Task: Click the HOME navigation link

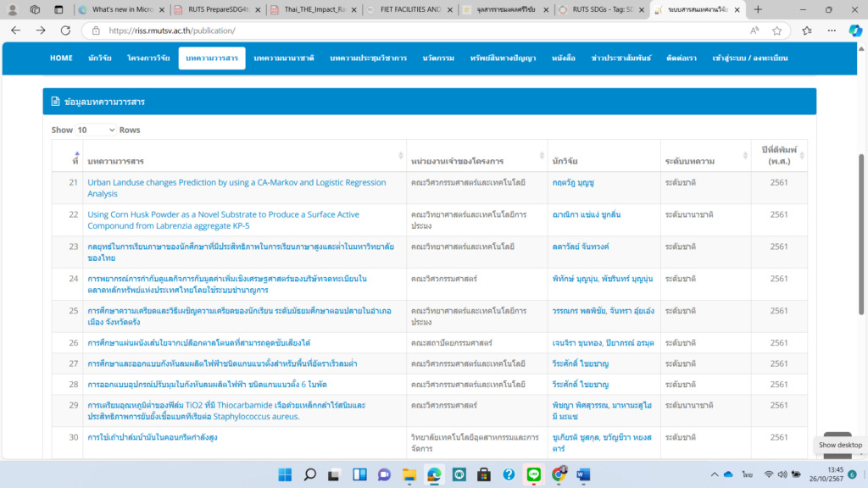Action: click(61, 58)
